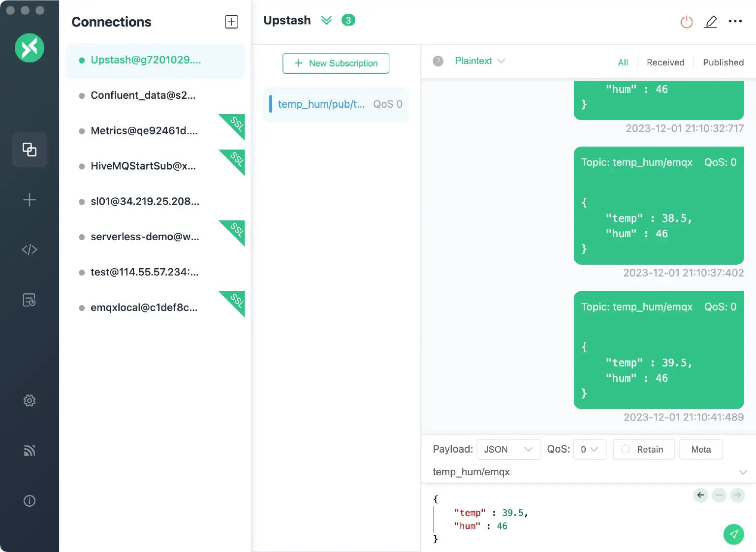This screenshot has height=552, width=756.
Task: Select the Upstash@g7201029 connection
Action: tap(155, 60)
